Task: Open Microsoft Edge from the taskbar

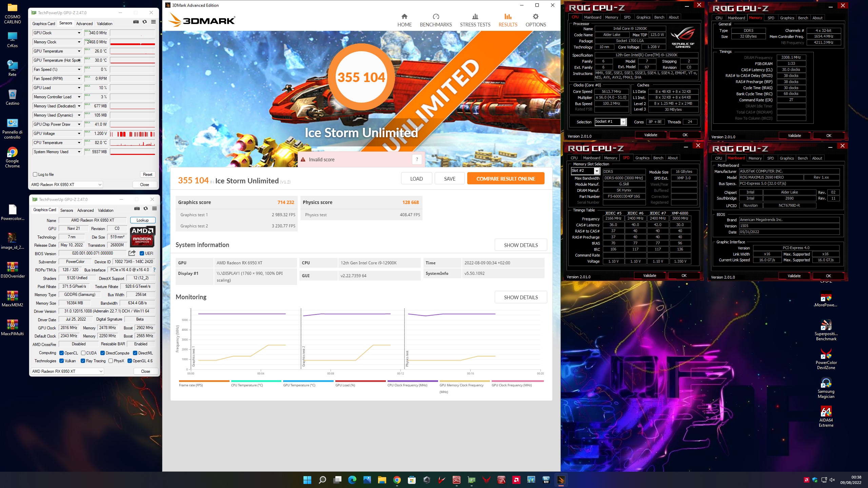Action: tap(352, 480)
